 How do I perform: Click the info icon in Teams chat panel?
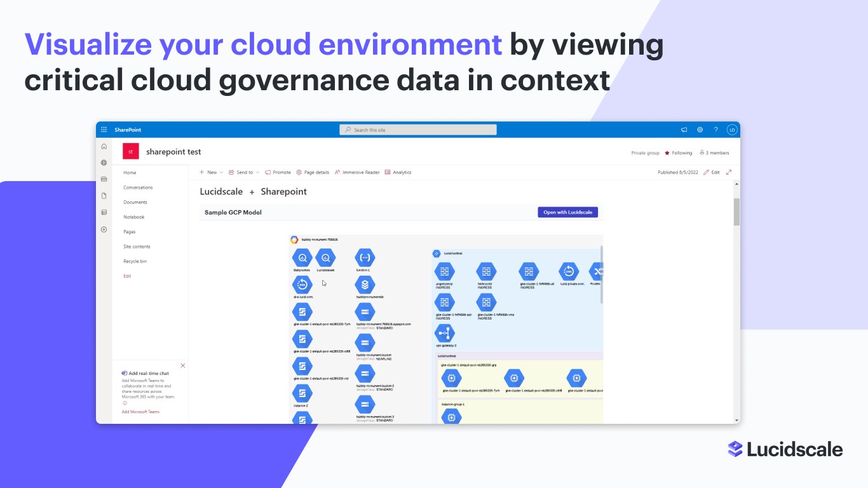(125, 403)
